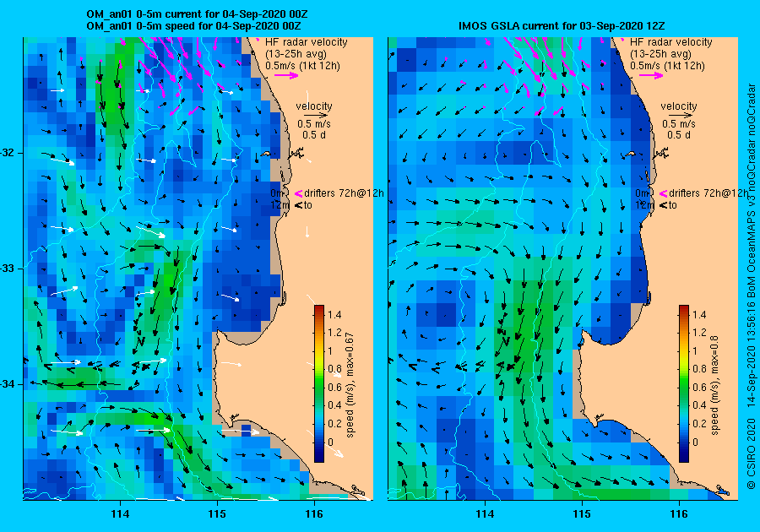Click the -33 latitude axis label
760x532 pixels.
tap(8, 269)
